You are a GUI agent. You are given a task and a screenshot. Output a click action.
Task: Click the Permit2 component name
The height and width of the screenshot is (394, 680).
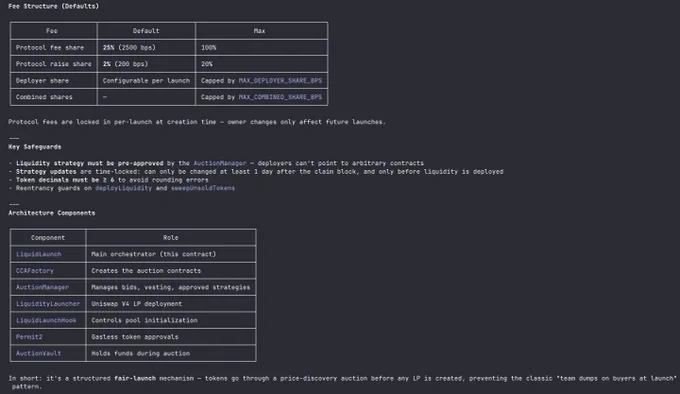pos(29,337)
